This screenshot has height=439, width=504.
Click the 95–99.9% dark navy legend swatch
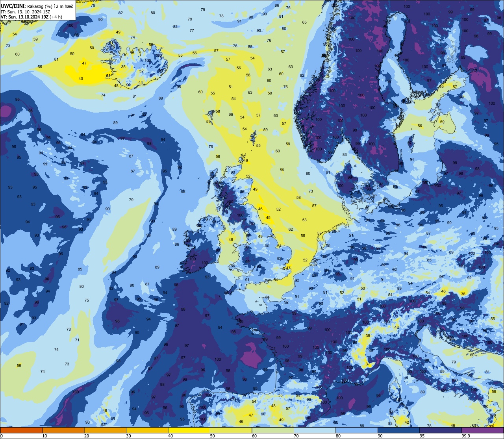click(x=441, y=430)
